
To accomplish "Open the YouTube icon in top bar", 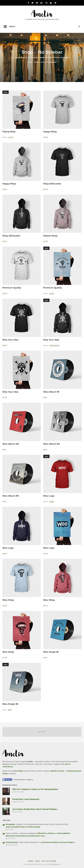I will [x=51, y=3].
